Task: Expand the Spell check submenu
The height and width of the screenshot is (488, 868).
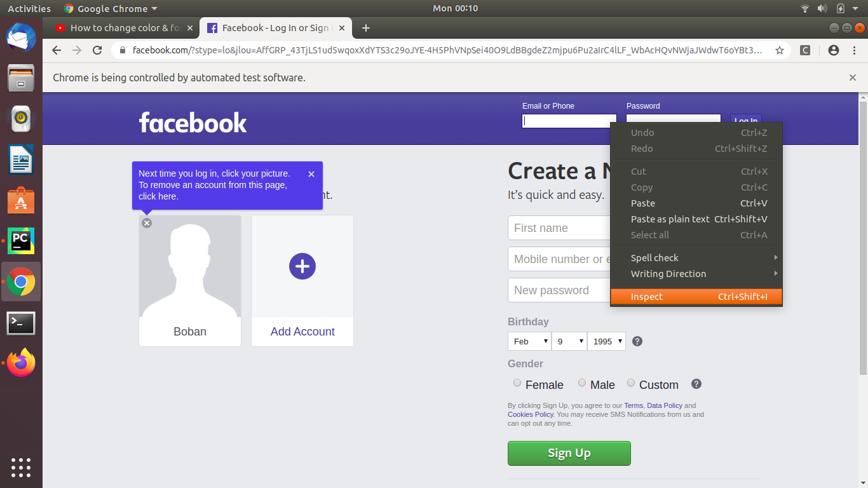Action: point(696,258)
